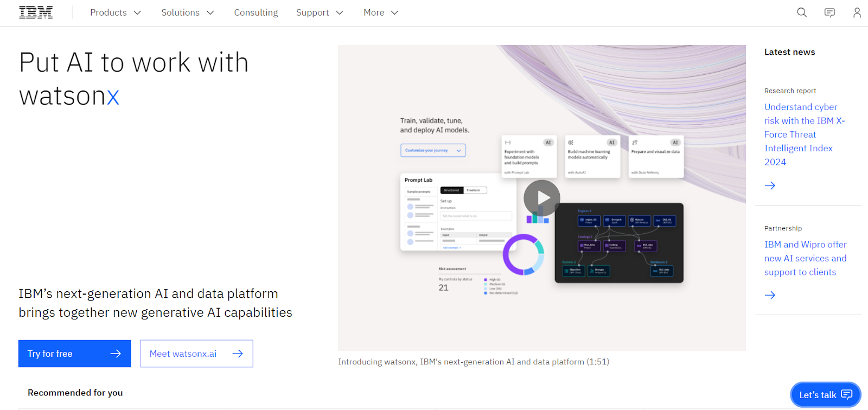The image size is (868, 410).
Task: Click the Latest news heading
Action: click(x=789, y=52)
